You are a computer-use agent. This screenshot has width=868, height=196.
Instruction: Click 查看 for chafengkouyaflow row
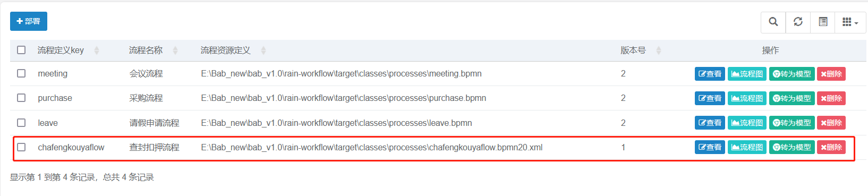pyautogui.click(x=710, y=147)
